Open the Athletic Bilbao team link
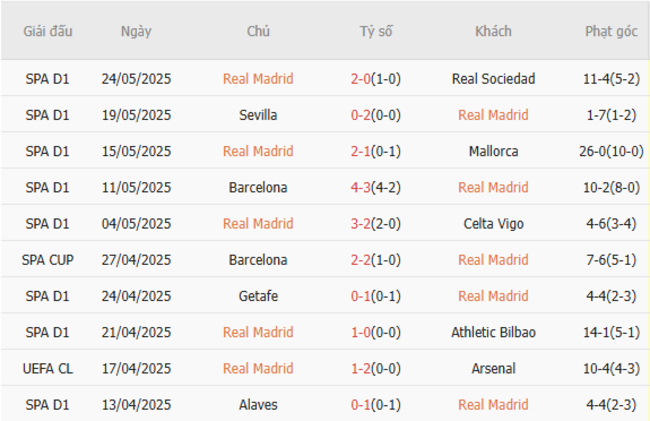This screenshot has height=421, width=650. coord(493,332)
